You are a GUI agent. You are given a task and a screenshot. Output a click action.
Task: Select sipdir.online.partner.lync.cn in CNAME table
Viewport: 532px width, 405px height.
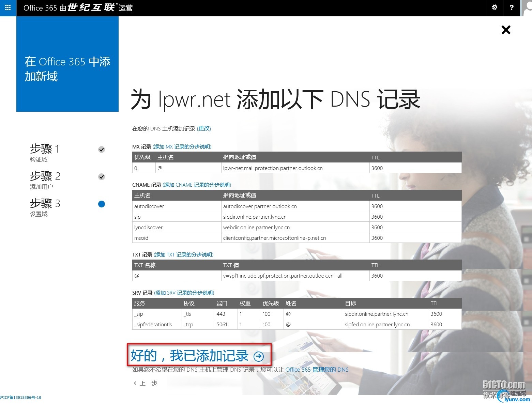tap(295, 217)
